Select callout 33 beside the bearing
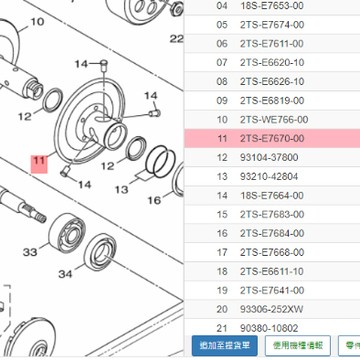The image size is (360, 360). point(30,252)
